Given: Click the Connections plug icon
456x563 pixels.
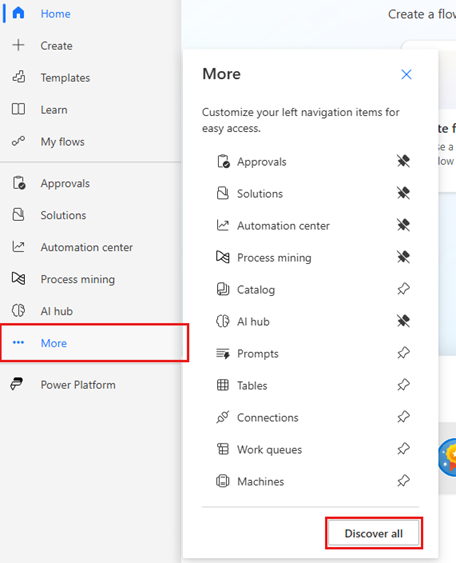Looking at the screenshot, I should tap(223, 417).
